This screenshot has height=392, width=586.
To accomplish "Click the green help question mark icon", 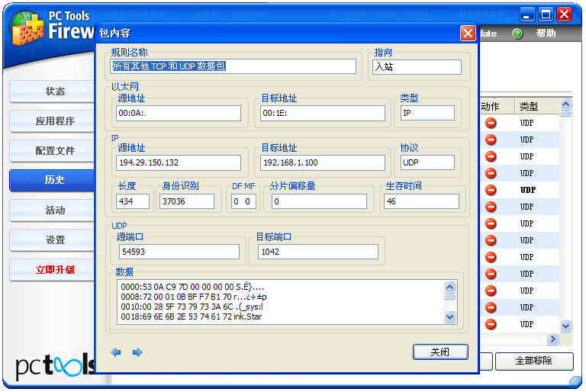I will [517, 34].
